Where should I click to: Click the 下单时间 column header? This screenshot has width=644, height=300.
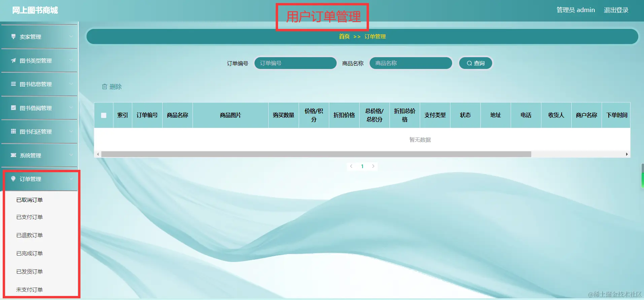click(x=617, y=115)
